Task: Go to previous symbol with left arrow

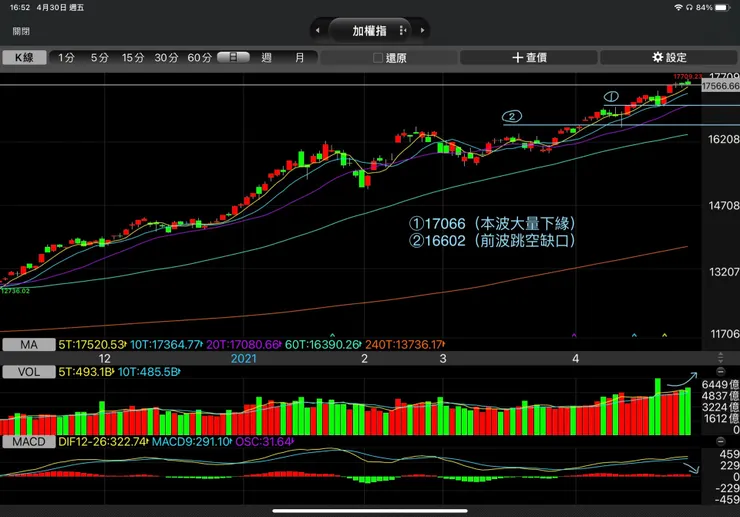Action: pyautogui.click(x=318, y=31)
